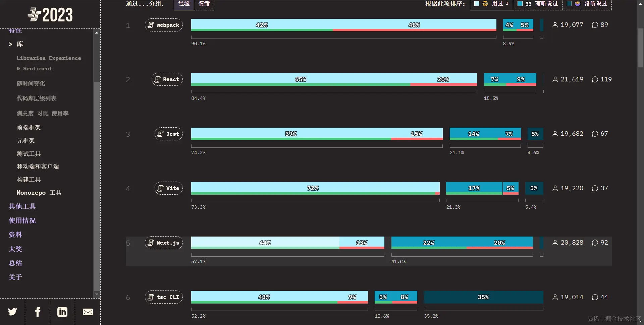
Task: Click Vite 72% used bar segment
Action: coord(313,188)
